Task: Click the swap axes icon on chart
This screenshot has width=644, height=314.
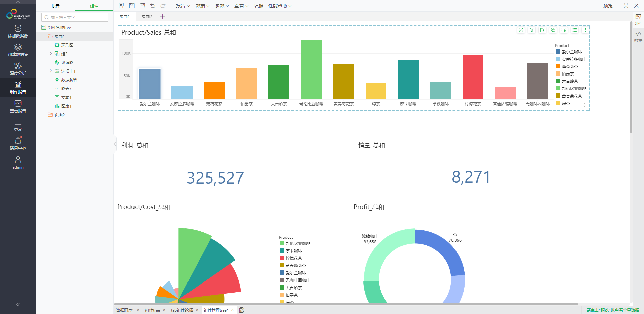Action: 542,30
